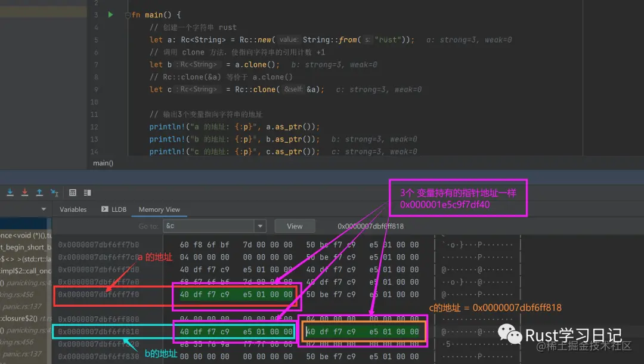Viewport: 644px width, 364px height.
Task: Switch to the Variables tab
Action: (x=73, y=209)
